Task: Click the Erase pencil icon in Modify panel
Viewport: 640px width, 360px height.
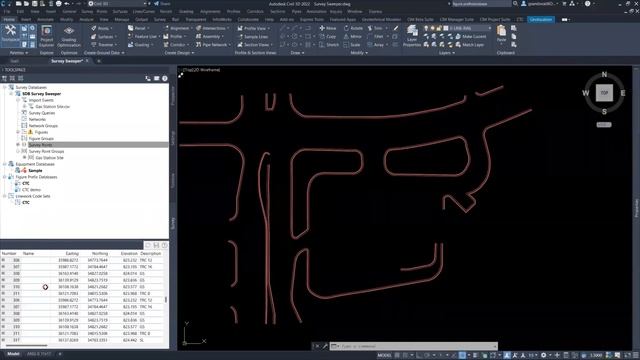Action: tap(396, 28)
